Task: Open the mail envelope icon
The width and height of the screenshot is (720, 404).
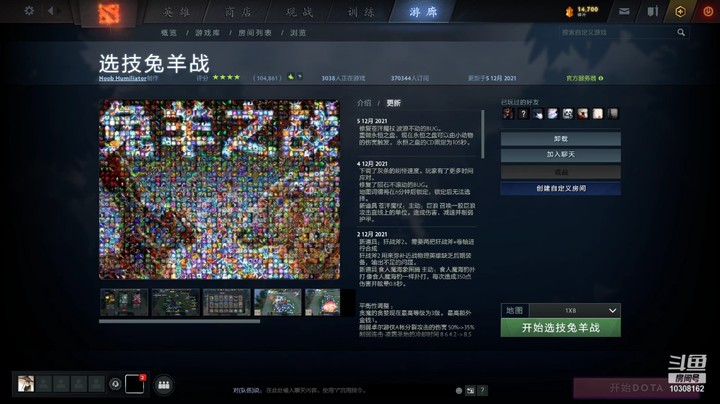Action: click(624, 11)
